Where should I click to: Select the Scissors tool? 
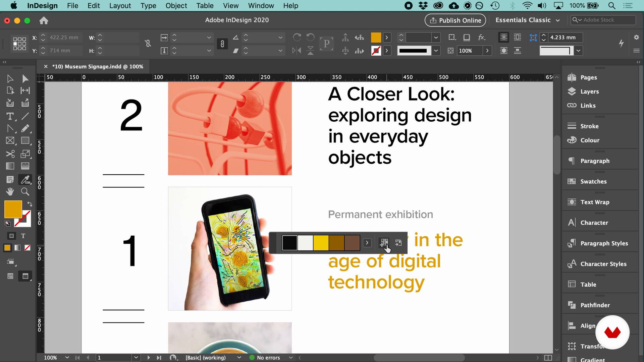(10, 154)
